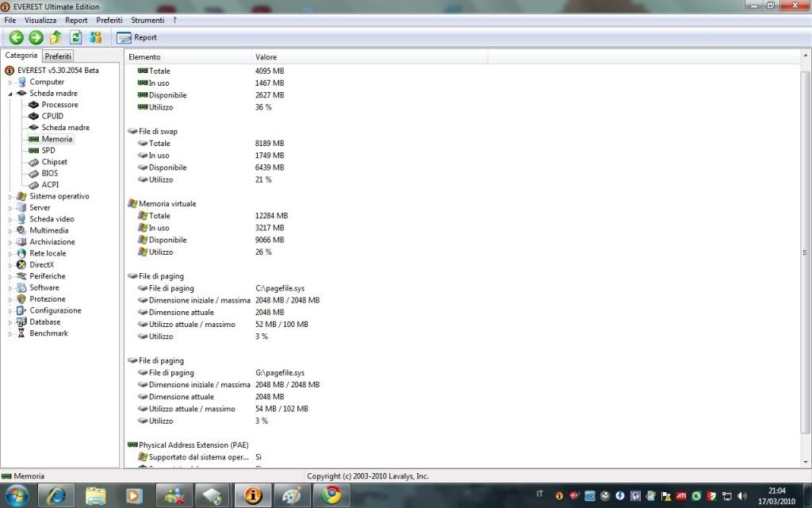Open the SPD item under Scheda madre
Screen dimensions: 812x508
[48, 150]
